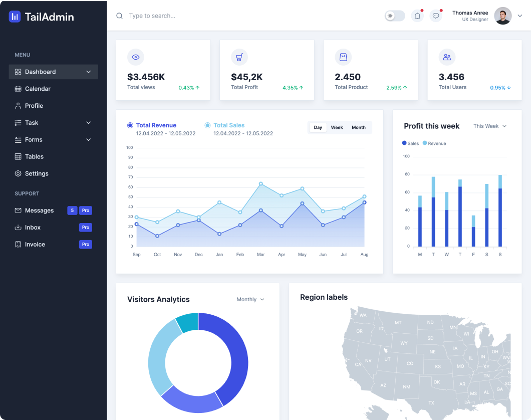Click the search input field
The image size is (531, 420).
(x=200, y=16)
